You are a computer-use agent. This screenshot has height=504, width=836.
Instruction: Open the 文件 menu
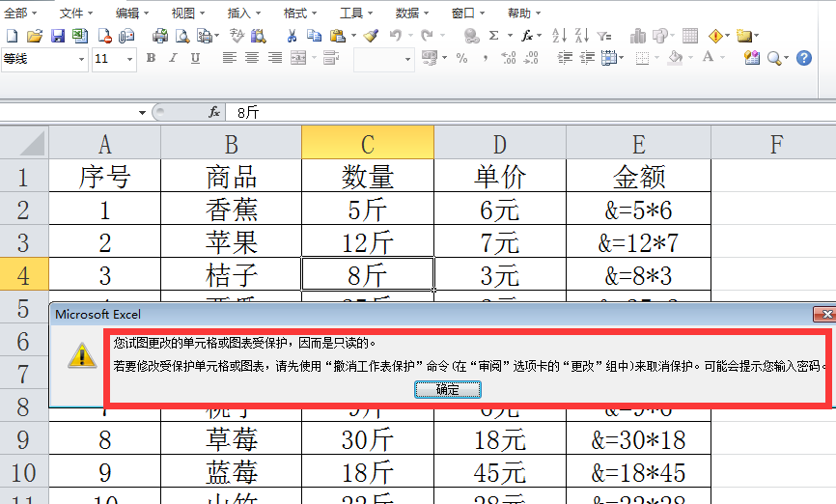click(75, 13)
